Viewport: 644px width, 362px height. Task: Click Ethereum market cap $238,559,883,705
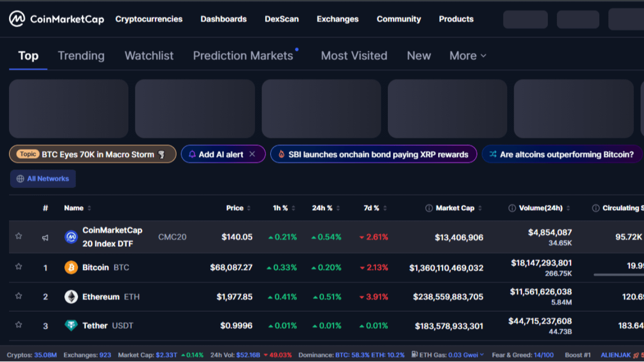(x=448, y=297)
